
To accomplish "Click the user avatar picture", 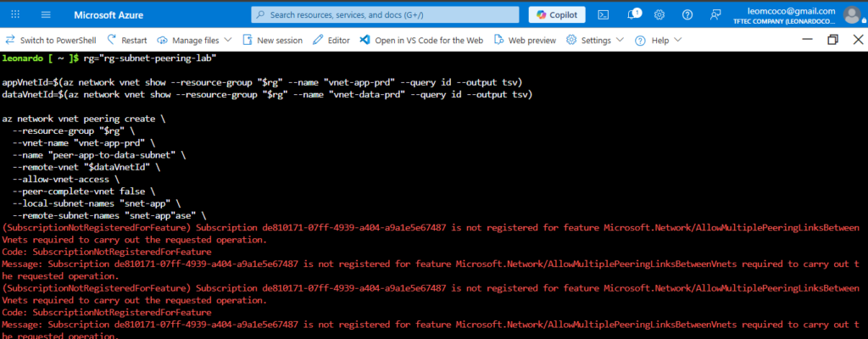I will click(852, 15).
